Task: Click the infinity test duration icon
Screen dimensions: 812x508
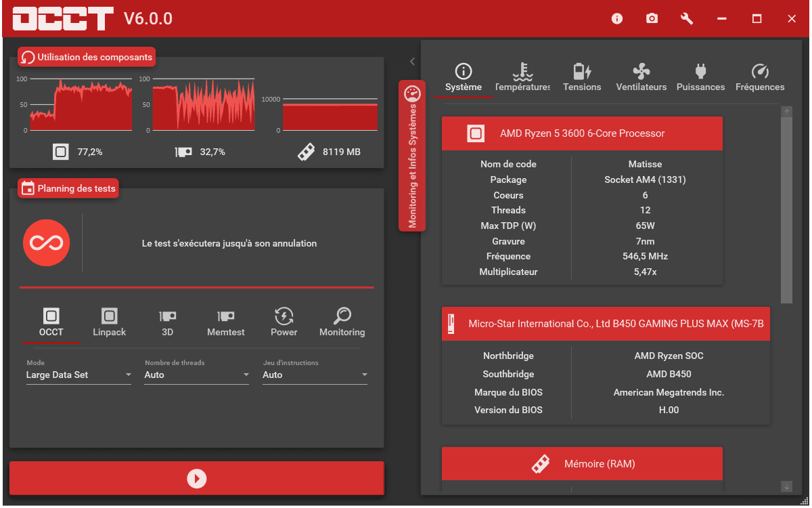Action: (47, 242)
